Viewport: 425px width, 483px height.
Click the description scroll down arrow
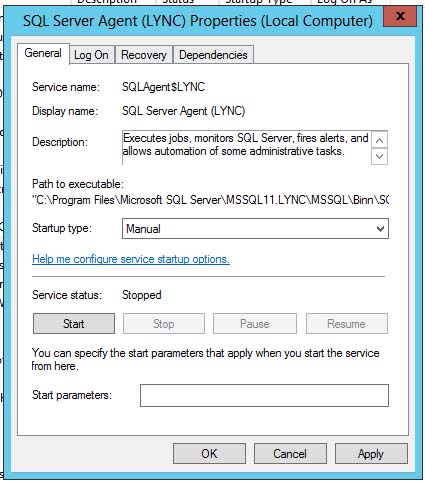379,156
